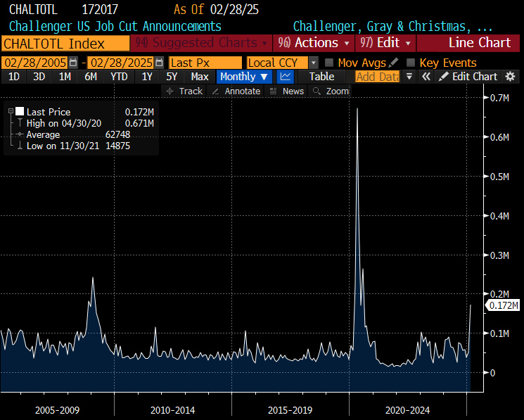Open the Zoom magnifier tool
Screen dimensions: 524x420
331,91
